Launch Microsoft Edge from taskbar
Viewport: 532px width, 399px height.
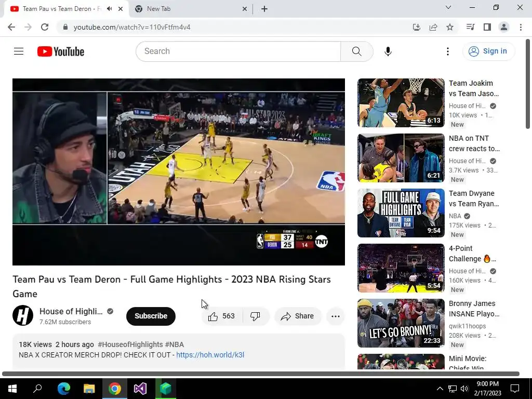click(63, 389)
